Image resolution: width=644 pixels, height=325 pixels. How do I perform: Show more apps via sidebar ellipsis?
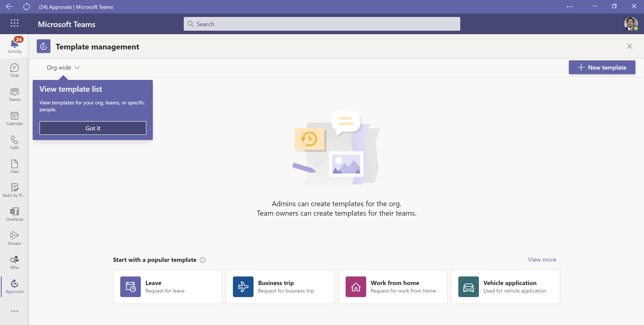tap(15, 311)
